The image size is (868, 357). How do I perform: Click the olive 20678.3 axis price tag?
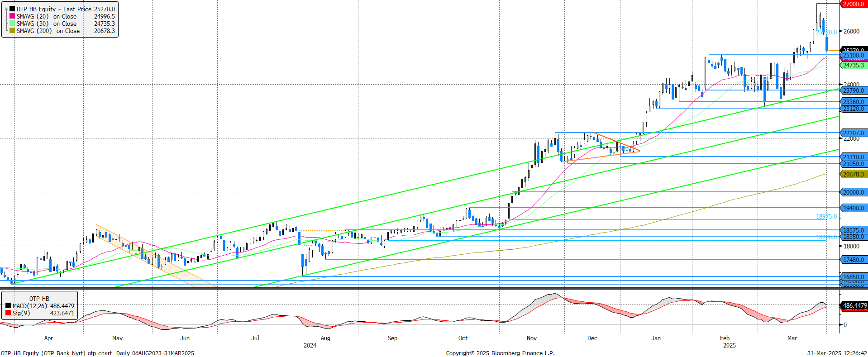[x=854, y=174]
